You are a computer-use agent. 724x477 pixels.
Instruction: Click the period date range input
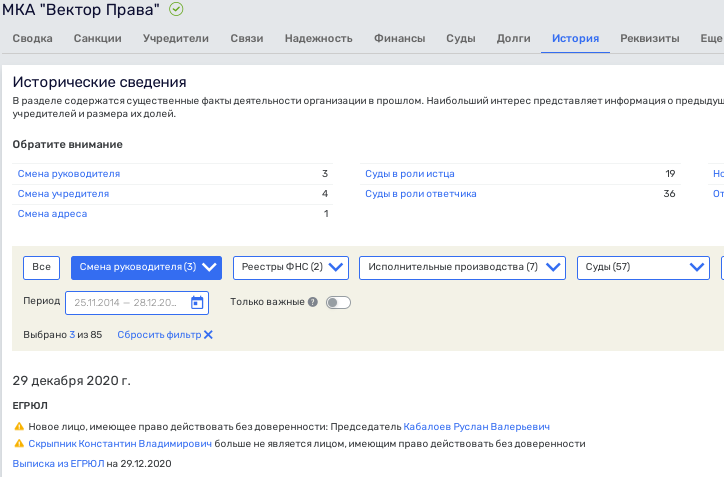[137, 303]
